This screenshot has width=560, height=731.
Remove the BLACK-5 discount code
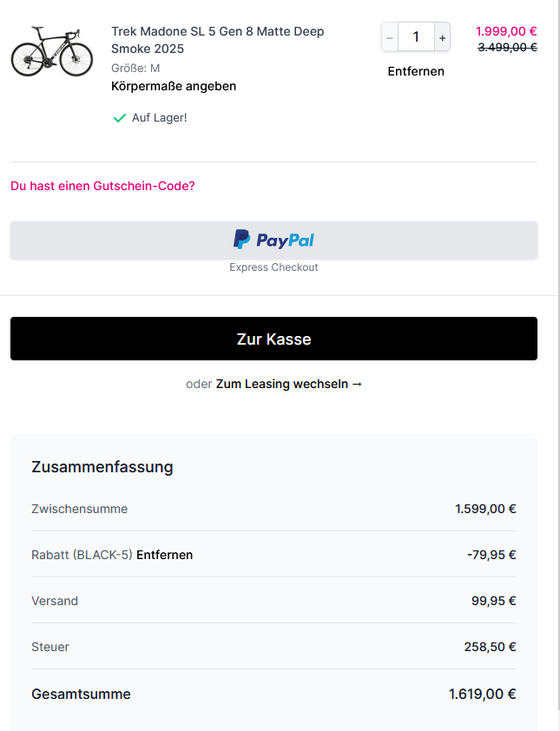(x=164, y=555)
